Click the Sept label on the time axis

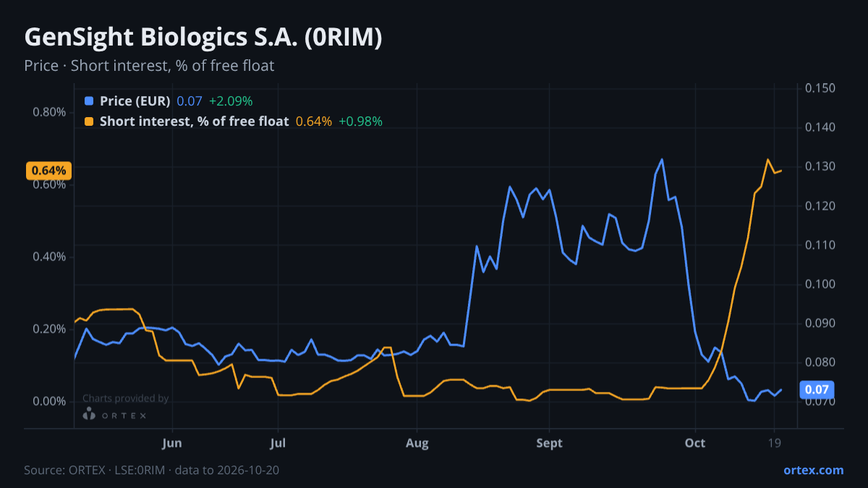(x=550, y=442)
